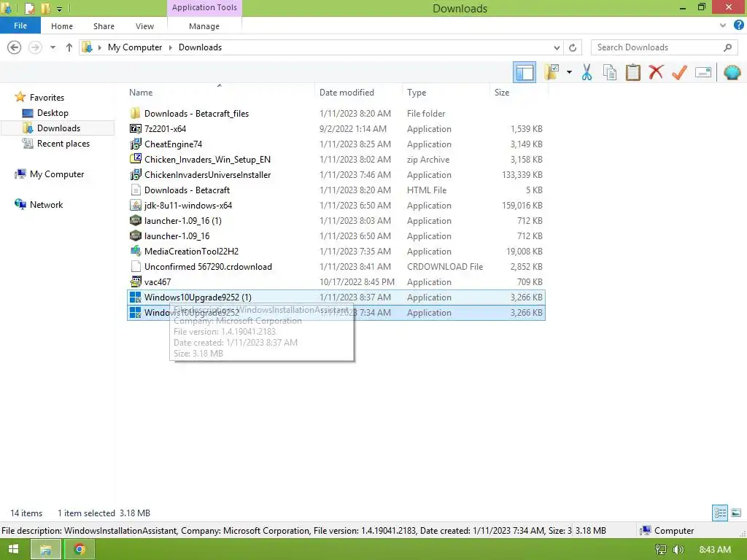
Task: Open Customize Quick Access Toolbar dropdown
Action: pos(59,9)
